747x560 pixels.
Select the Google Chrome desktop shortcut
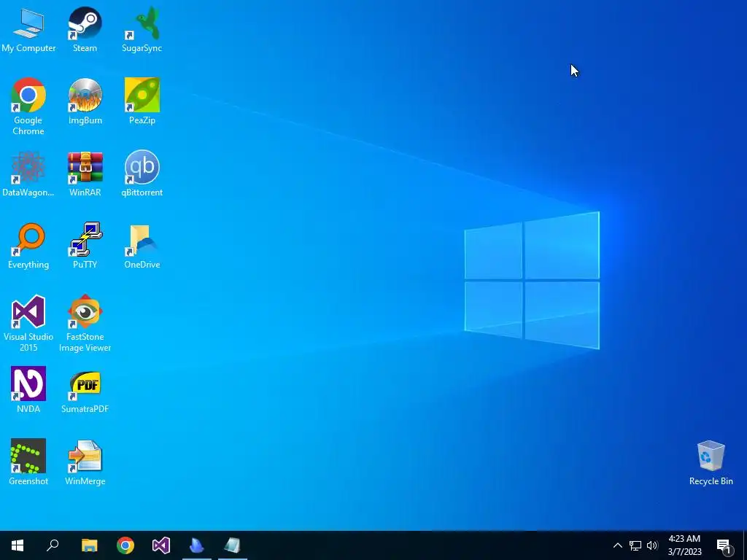(28, 106)
